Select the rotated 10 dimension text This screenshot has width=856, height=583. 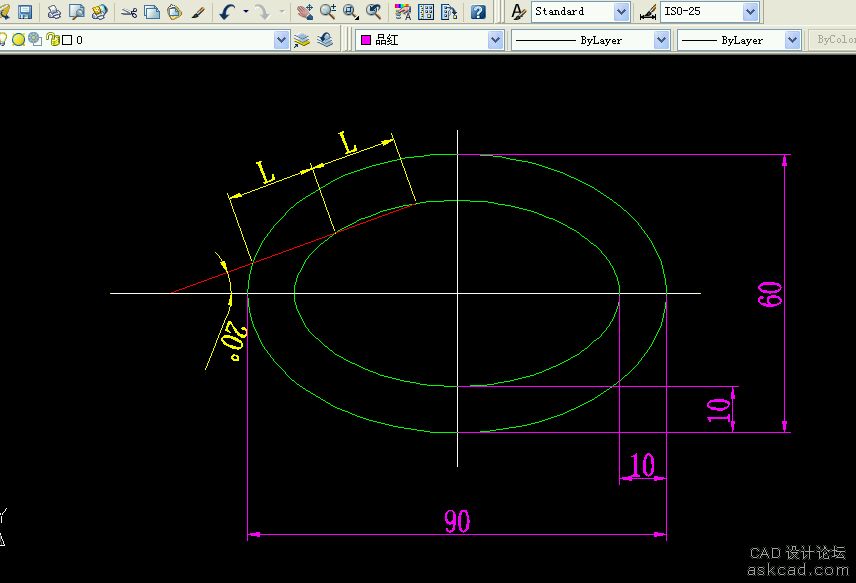718,410
